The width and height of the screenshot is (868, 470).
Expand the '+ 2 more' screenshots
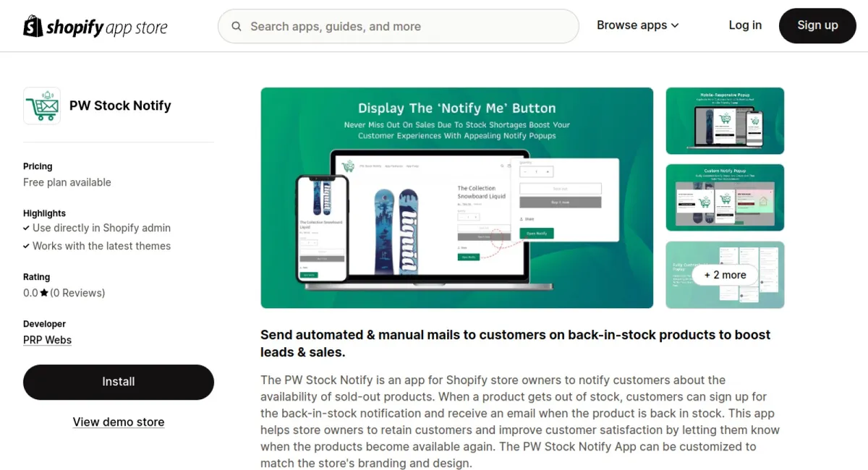click(x=724, y=275)
